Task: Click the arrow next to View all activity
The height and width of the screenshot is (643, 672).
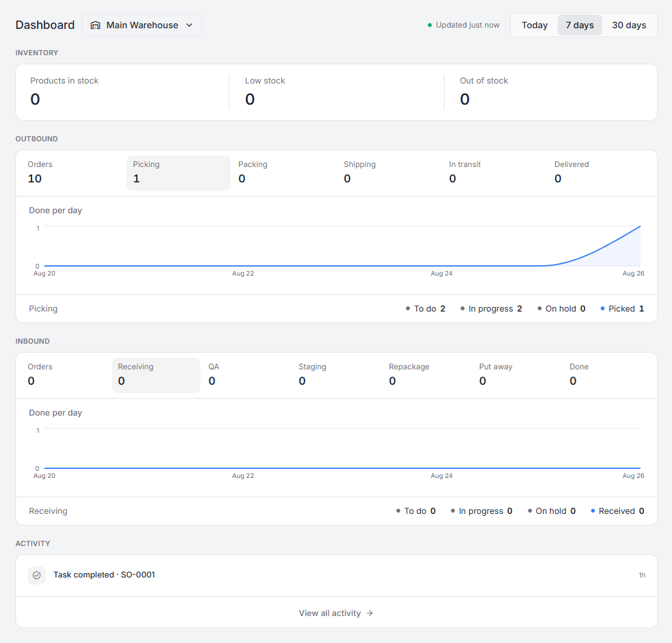Action: [370, 613]
